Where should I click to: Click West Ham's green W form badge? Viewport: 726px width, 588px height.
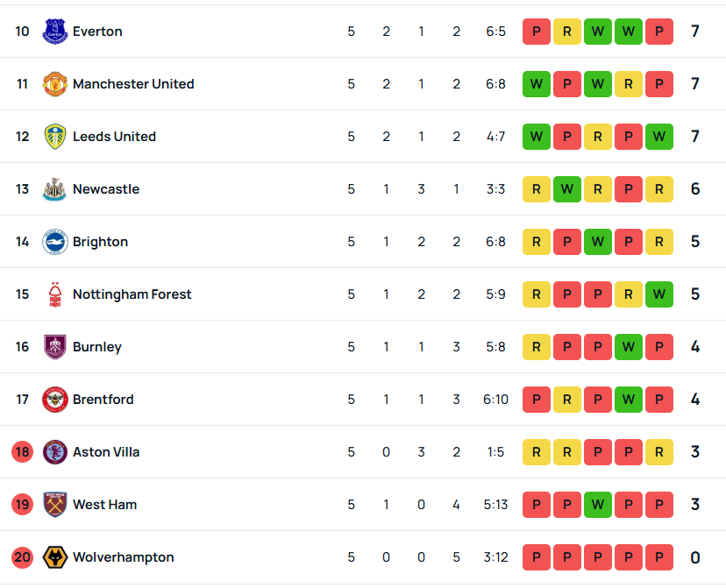598,504
